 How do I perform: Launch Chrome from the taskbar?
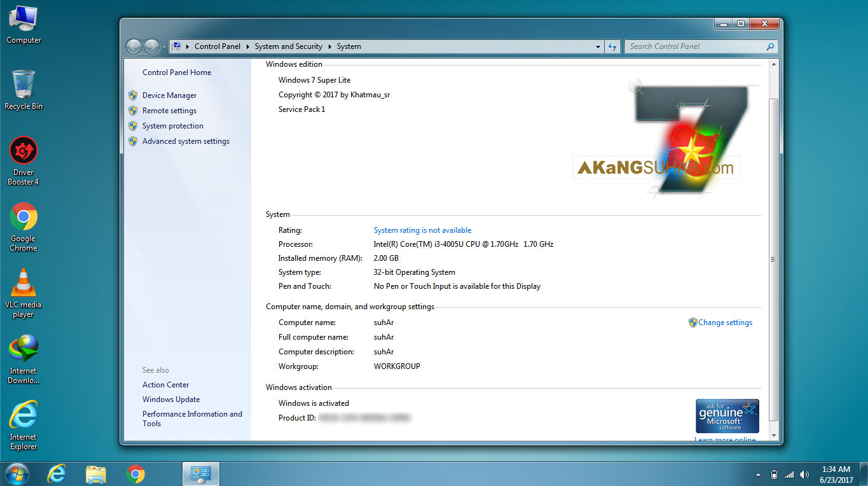click(135, 474)
